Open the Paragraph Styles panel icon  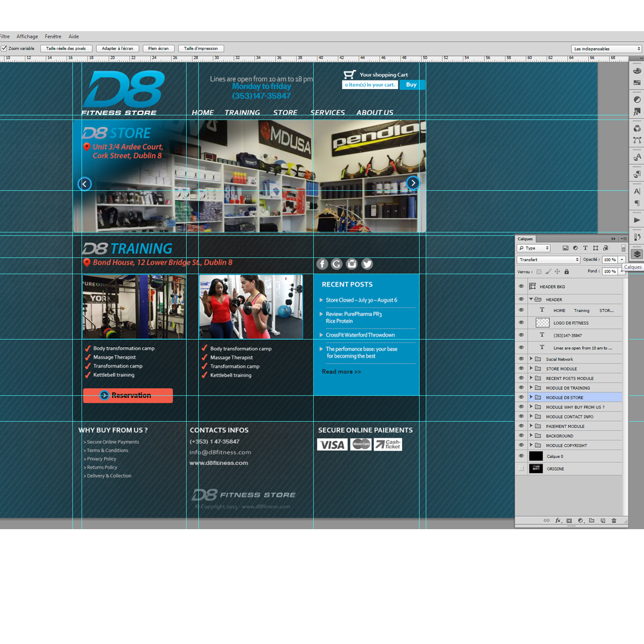(637, 174)
